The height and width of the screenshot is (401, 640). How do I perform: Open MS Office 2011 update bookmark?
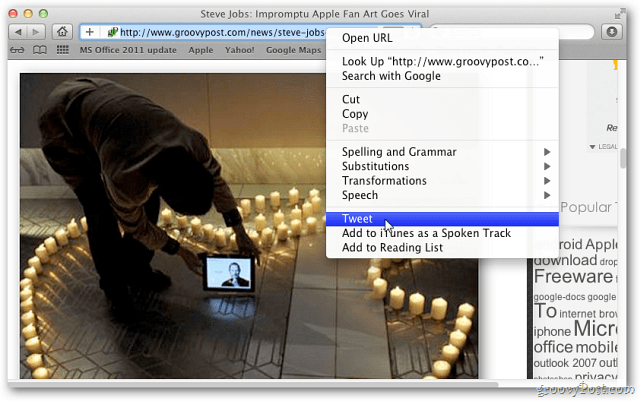(x=128, y=50)
